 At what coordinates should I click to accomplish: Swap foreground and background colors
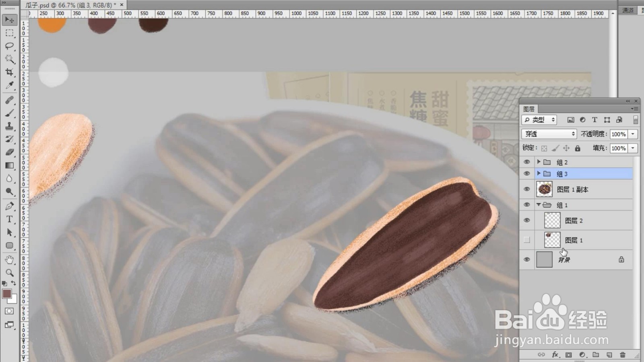pyautogui.click(x=14, y=283)
